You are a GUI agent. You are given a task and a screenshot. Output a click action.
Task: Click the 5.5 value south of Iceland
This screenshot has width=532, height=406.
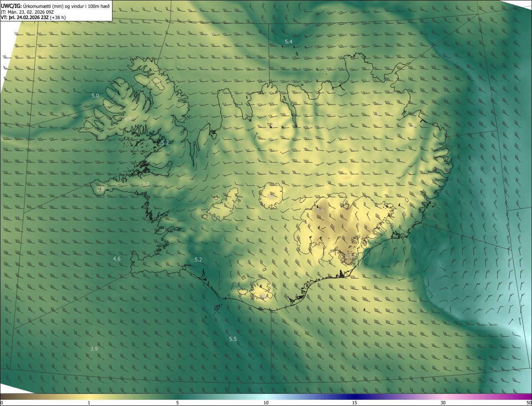click(233, 339)
